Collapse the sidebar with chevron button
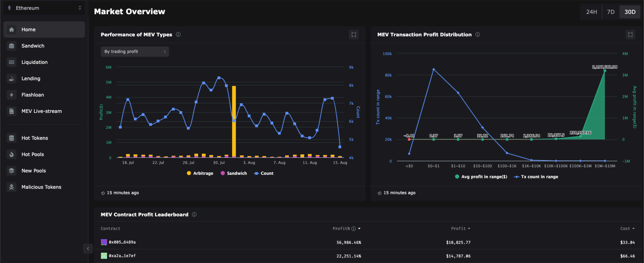 click(x=88, y=249)
